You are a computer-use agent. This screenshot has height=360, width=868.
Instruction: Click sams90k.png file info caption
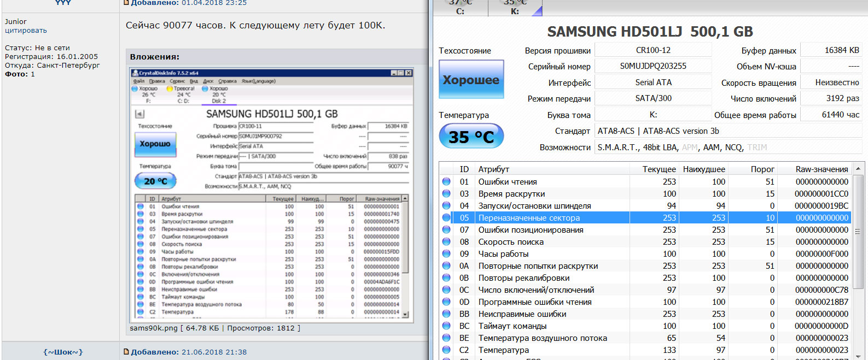coord(215,328)
